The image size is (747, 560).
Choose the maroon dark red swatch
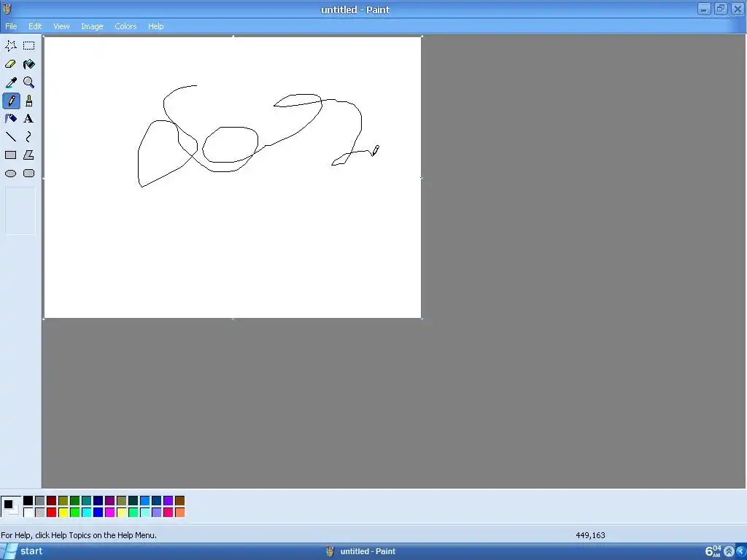(x=52, y=500)
